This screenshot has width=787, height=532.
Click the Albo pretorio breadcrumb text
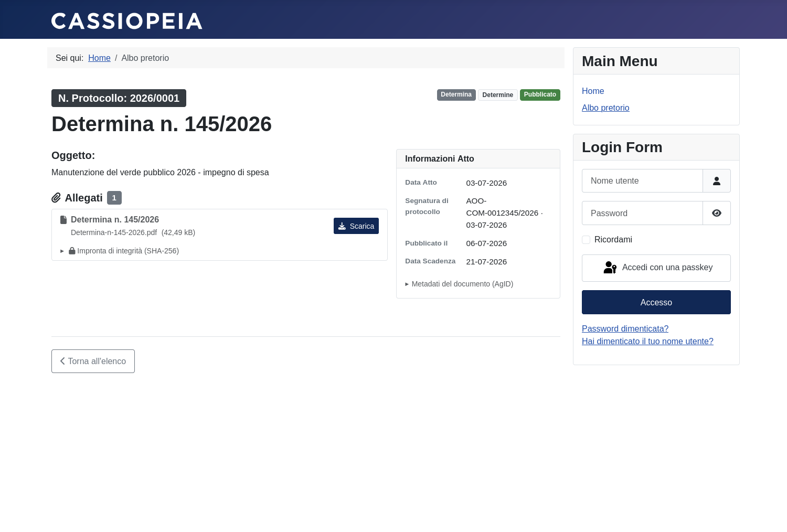coord(145,58)
